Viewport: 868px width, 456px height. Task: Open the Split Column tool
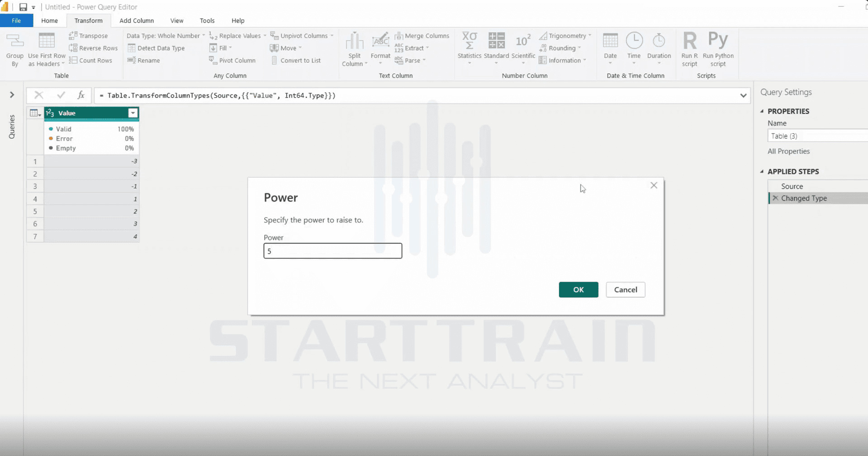pyautogui.click(x=354, y=50)
